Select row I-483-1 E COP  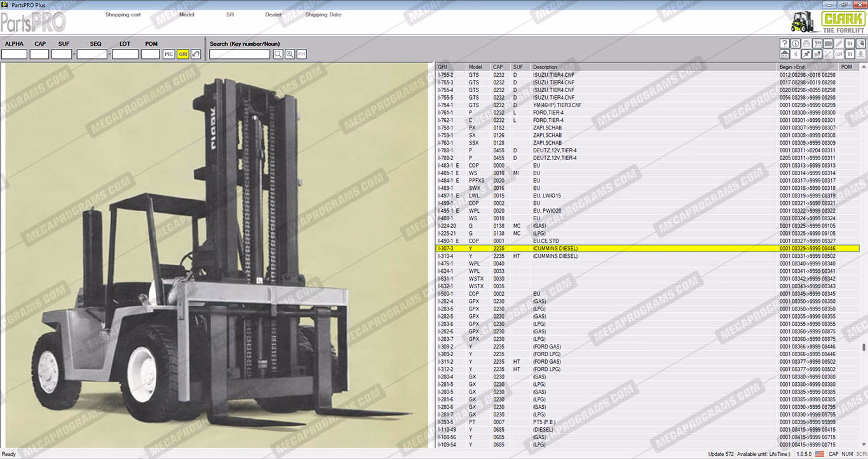point(648,166)
